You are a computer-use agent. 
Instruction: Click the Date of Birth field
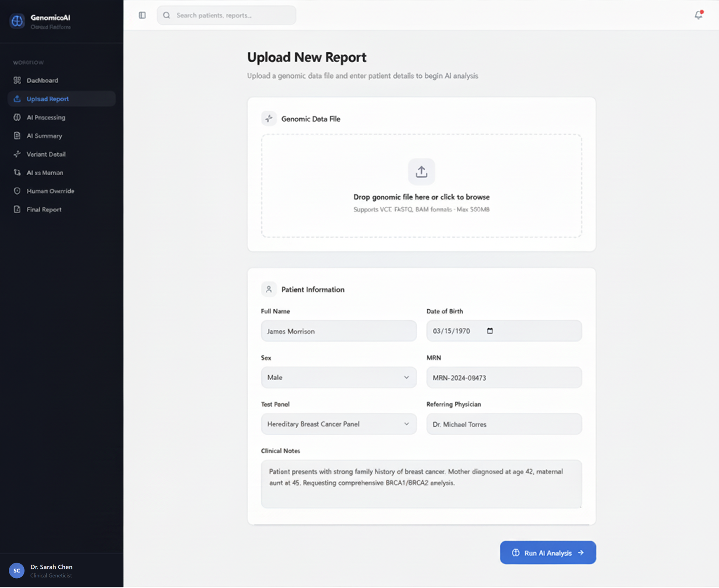[x=504, y=331]
